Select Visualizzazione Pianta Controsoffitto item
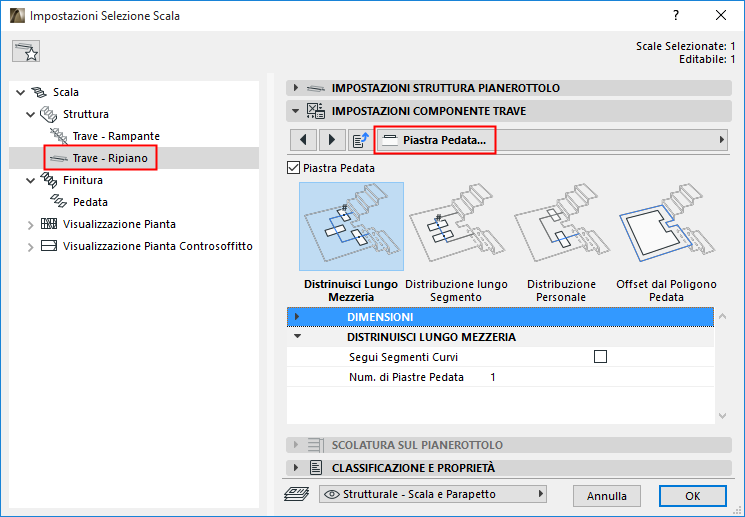Screen dimensions: 745x517 158,246
